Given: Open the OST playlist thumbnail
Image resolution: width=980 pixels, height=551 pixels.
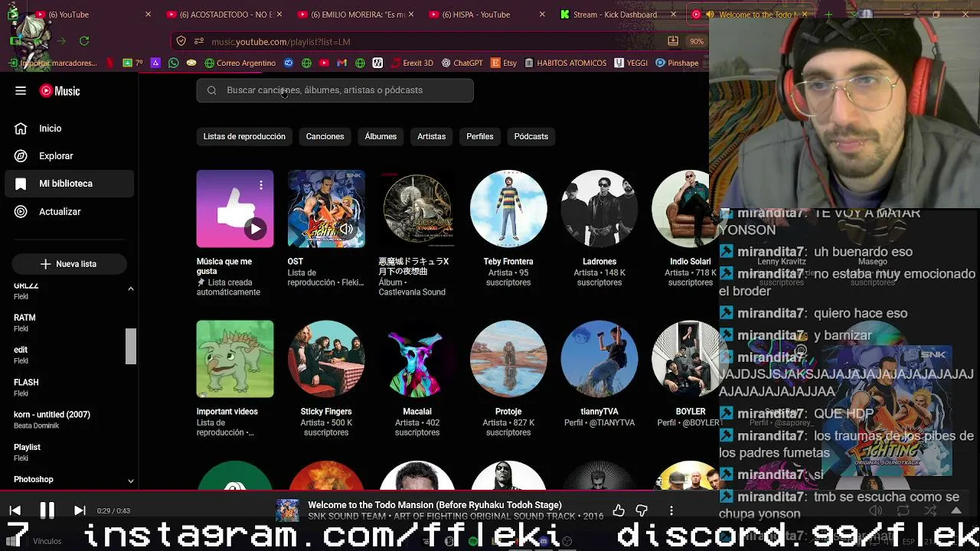Looking at the screenshot, I should [x=326, y=209].
